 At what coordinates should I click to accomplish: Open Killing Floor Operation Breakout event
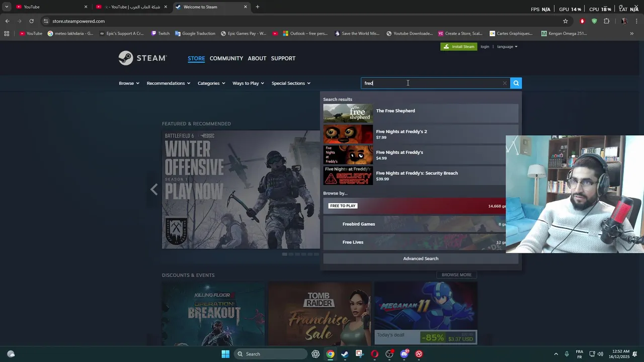click(213, 313)
